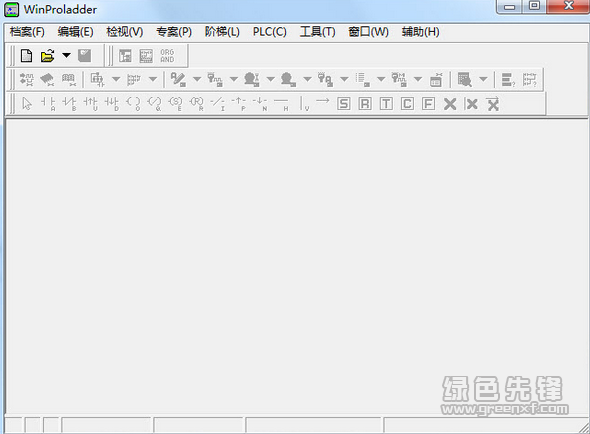590x434 pixels.
Task: Select the normally-closed contact B tool
Action: pyautogui.click(x=69, y=103)
